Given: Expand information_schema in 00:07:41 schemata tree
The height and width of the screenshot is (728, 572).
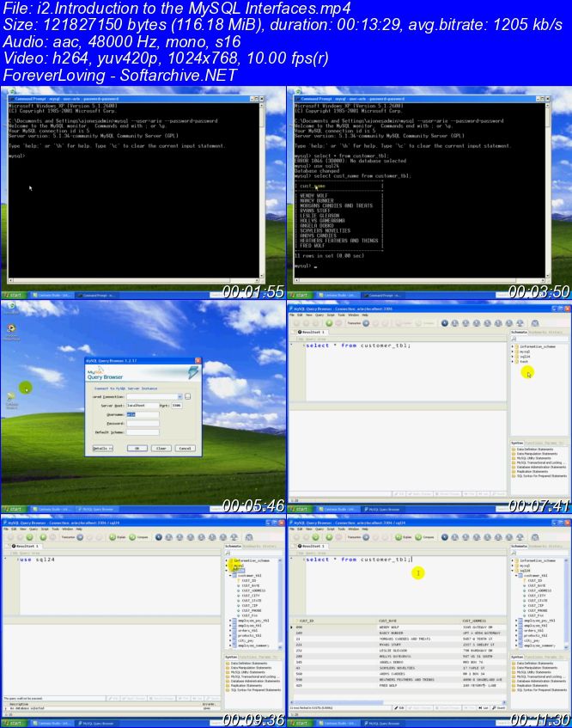Looking at the screenshot, I should [x=513, y=346].
